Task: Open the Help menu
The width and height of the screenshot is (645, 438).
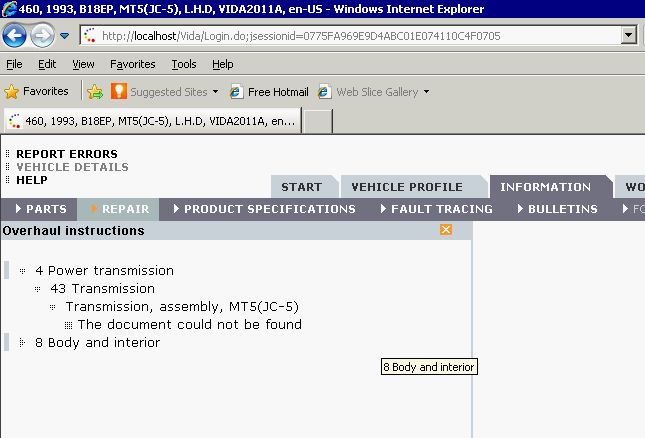Action: tap(223, 64)
